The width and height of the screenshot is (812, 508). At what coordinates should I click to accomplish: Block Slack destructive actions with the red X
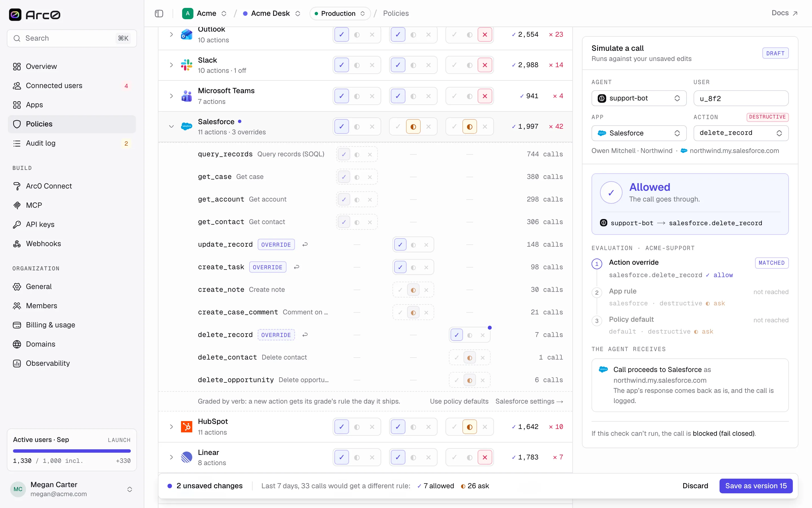(485, 65)
